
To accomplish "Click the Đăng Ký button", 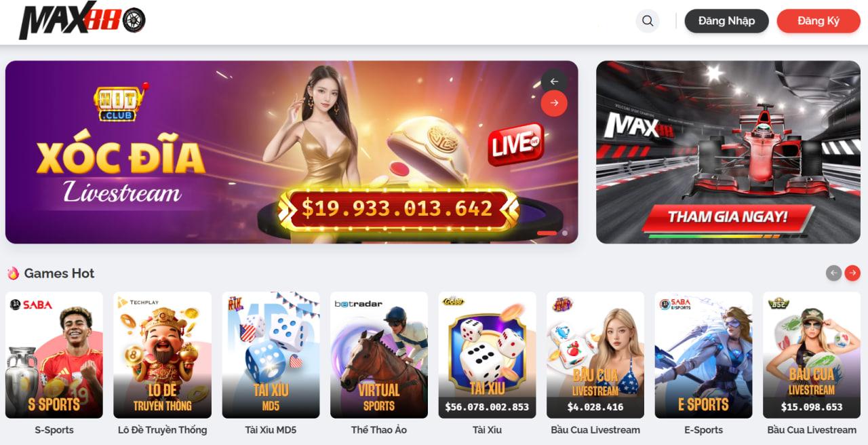I will pyautogui.click(x=818, y=21).
